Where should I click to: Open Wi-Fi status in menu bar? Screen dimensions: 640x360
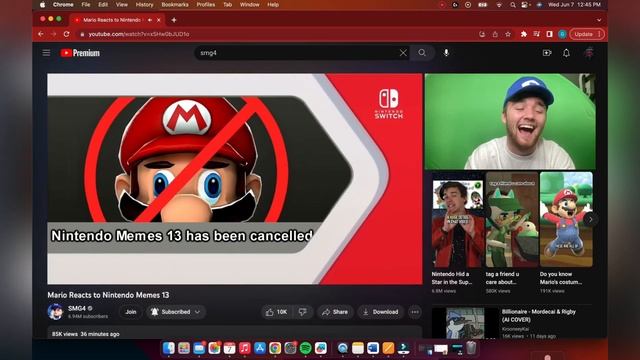(499, 5)
